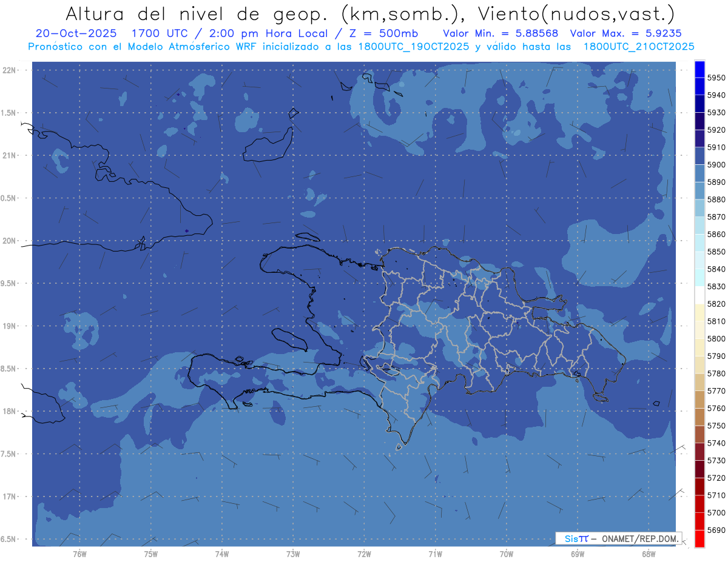Screen dimensions: 728x562
Task: Click the '5800' color scale value
Action: [x=716, y=338]
